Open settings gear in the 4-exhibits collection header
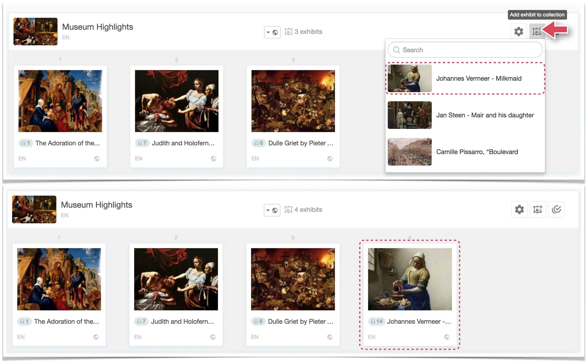 click(519, 209)
